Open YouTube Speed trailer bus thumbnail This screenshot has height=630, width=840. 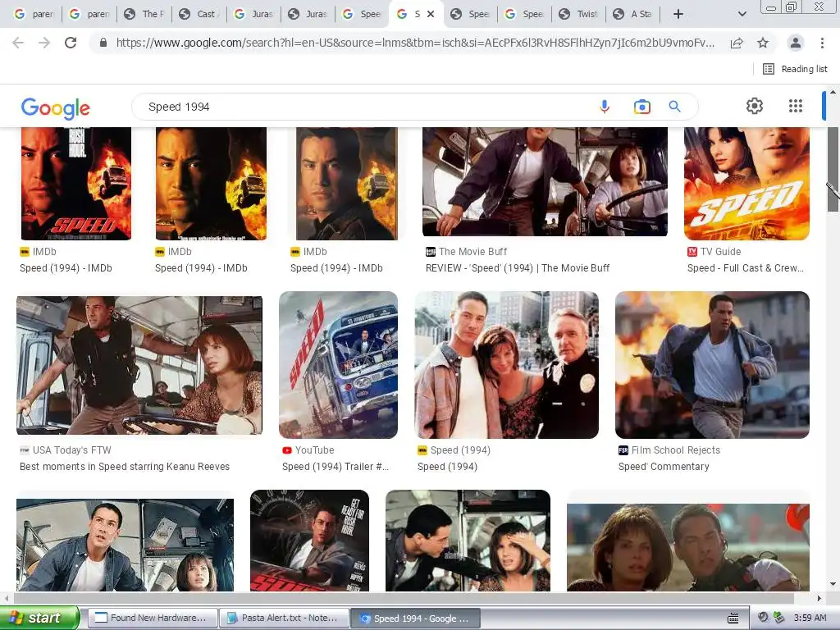pyautogui.click(x=338, y=365)
